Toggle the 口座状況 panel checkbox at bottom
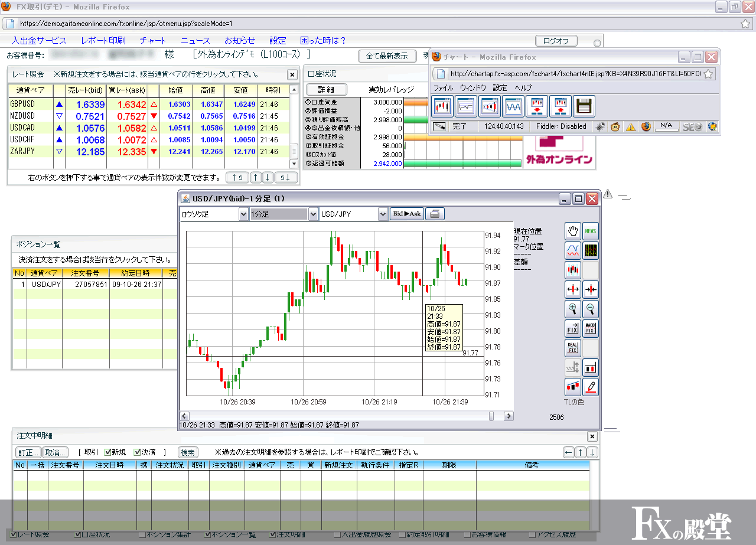The height and width of the screenshot is (545, 756). [x=78, y=535]
